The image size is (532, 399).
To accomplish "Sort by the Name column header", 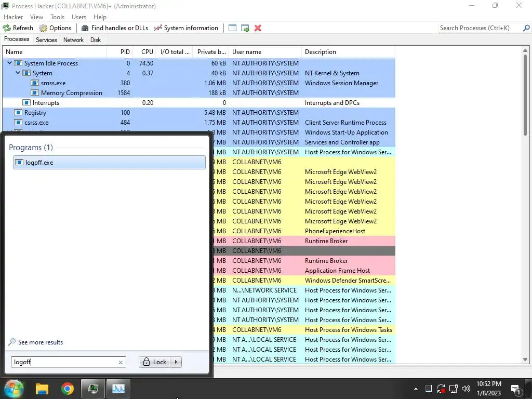I will point(55,52).
